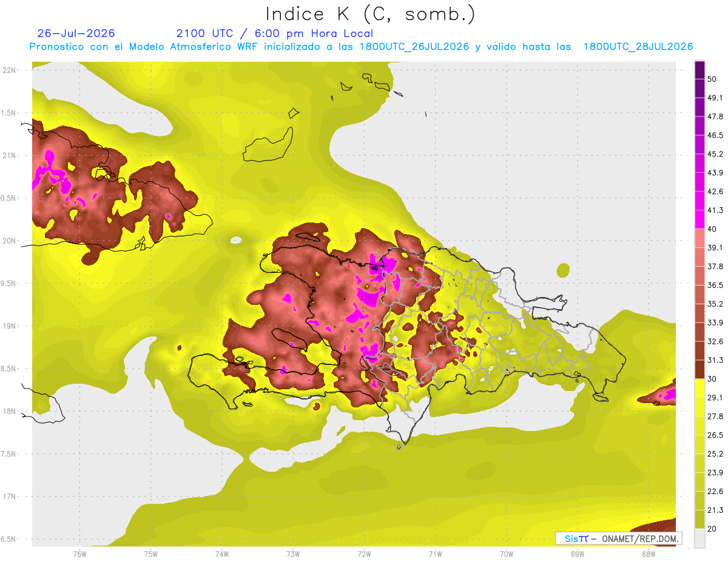Click the legend value "40"
Screen dimensions: 728x562
[x=712, y=229]
